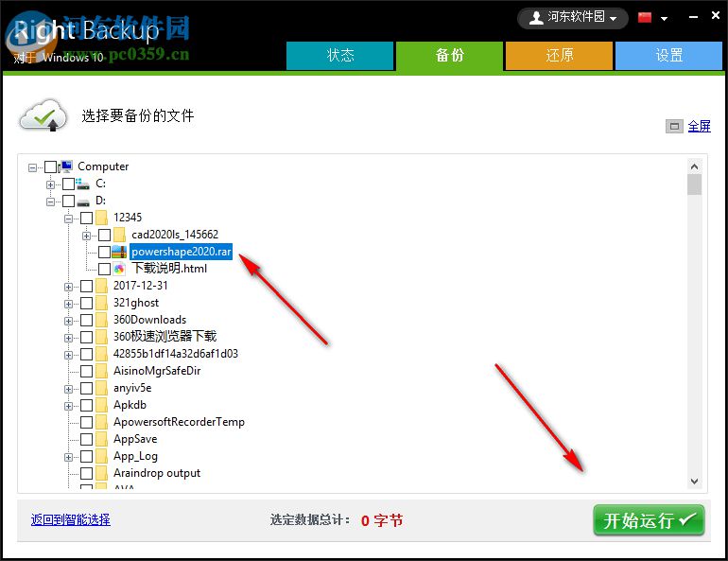Click the scrollbar down arrow
Screen dimensions: 728x561
point(695,482)
